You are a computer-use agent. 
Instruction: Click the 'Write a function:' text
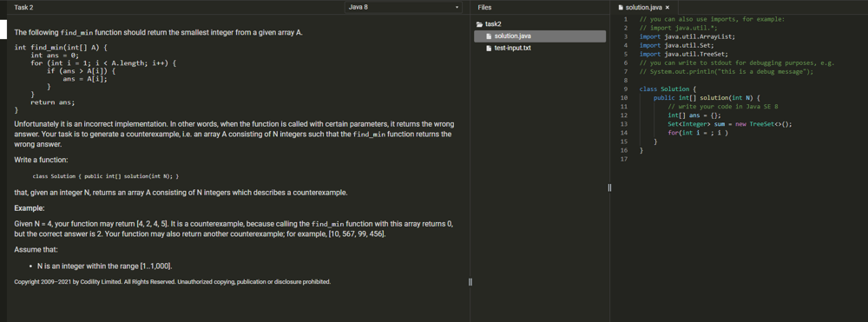[x=41, y=160]
